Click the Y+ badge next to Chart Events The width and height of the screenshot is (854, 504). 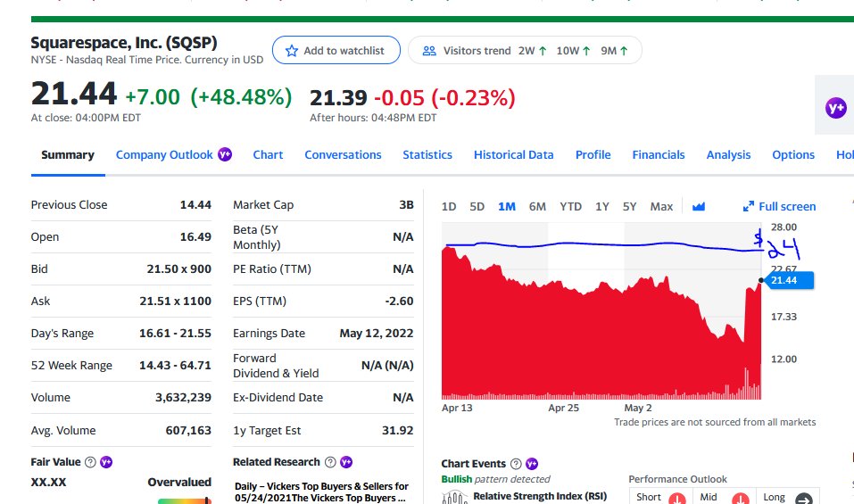pos(532,464)
